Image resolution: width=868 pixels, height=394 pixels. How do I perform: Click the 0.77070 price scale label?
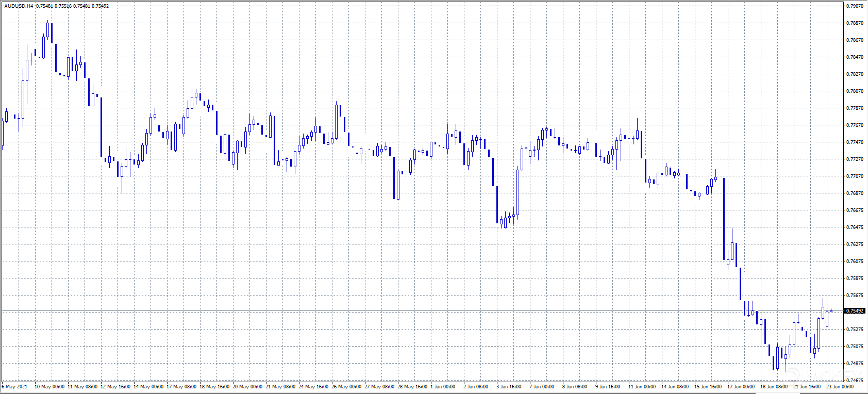[855, 176]
